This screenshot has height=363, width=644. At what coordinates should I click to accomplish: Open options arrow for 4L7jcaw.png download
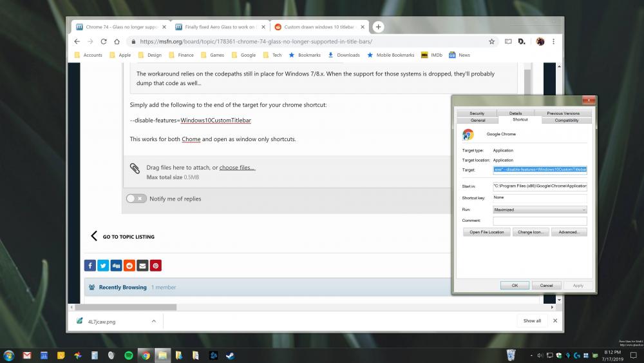tap(153, 320)
